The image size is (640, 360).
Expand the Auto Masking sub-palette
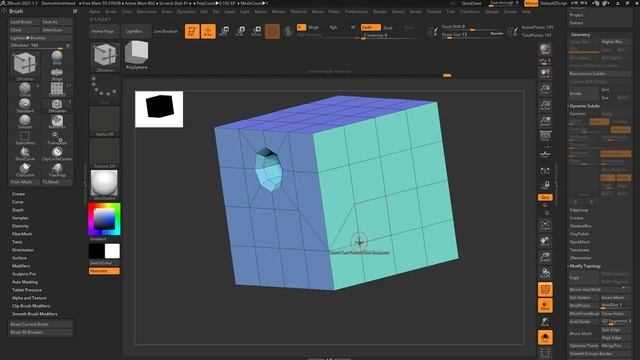coord(25,282)
